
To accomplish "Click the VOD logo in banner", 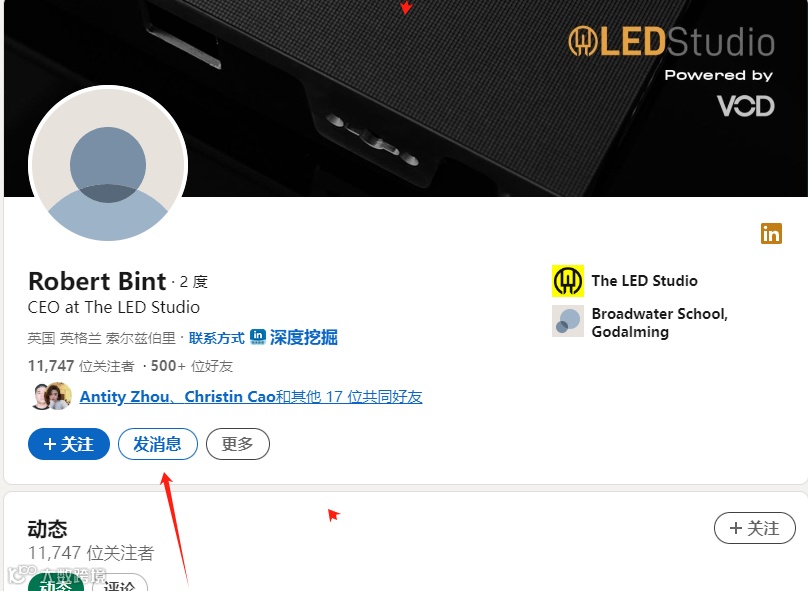I will coord(746,106).
